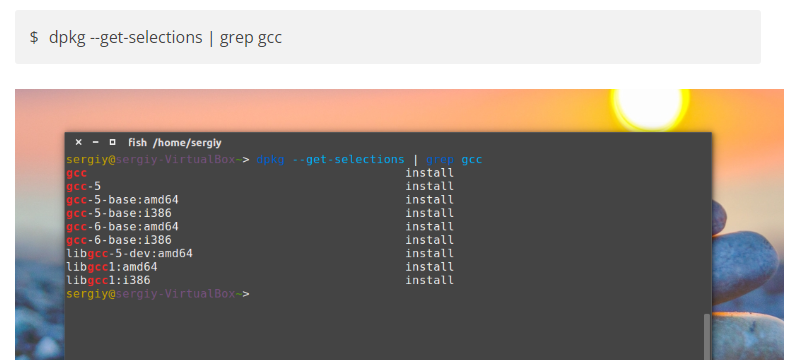Screen dimensions: 792x360
Task: Click the first install status entry
Action: (429, 173)
